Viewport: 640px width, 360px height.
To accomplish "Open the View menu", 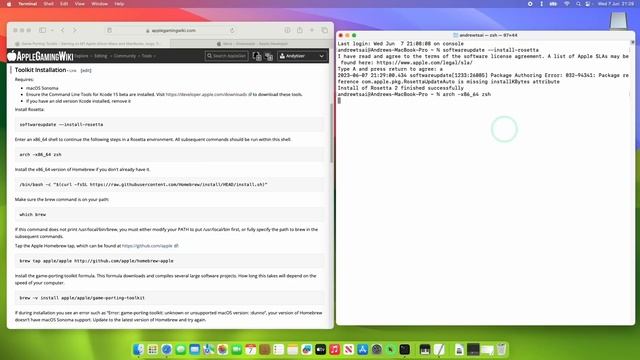I will (80, 4).
